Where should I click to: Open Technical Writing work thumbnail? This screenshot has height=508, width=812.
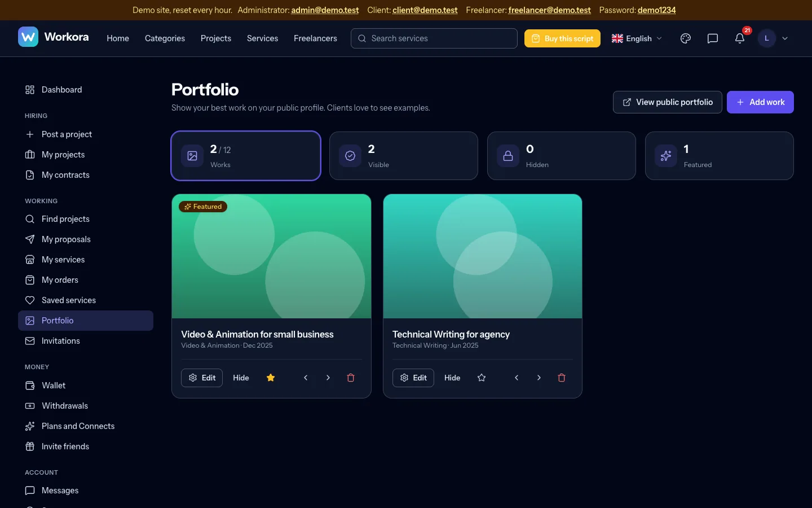(x=483, y=256)
